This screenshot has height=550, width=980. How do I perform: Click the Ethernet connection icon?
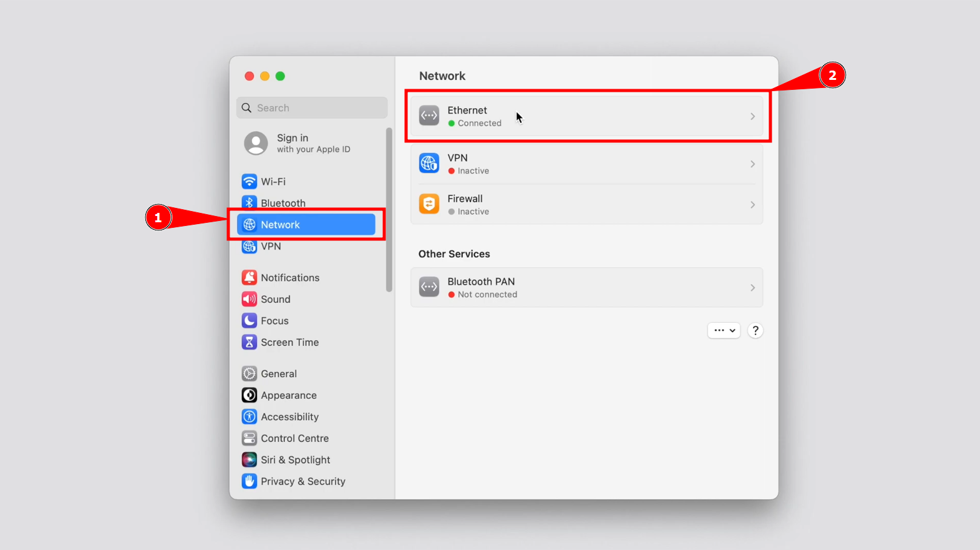coord(429,115)
